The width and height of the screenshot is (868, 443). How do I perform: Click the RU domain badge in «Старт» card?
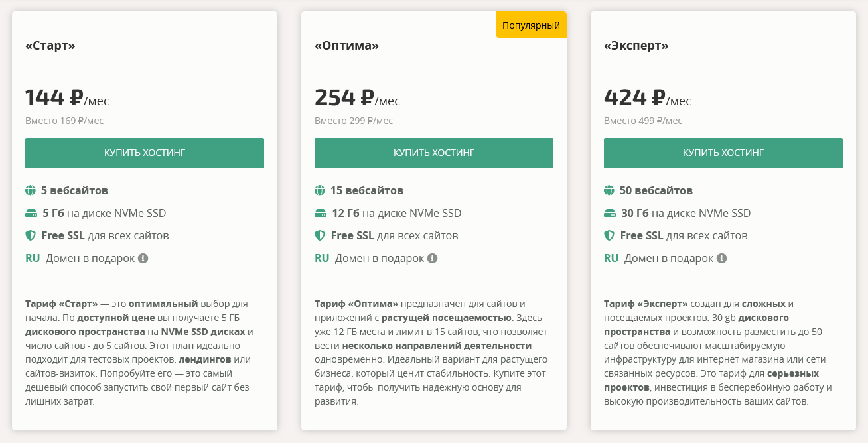33,259
